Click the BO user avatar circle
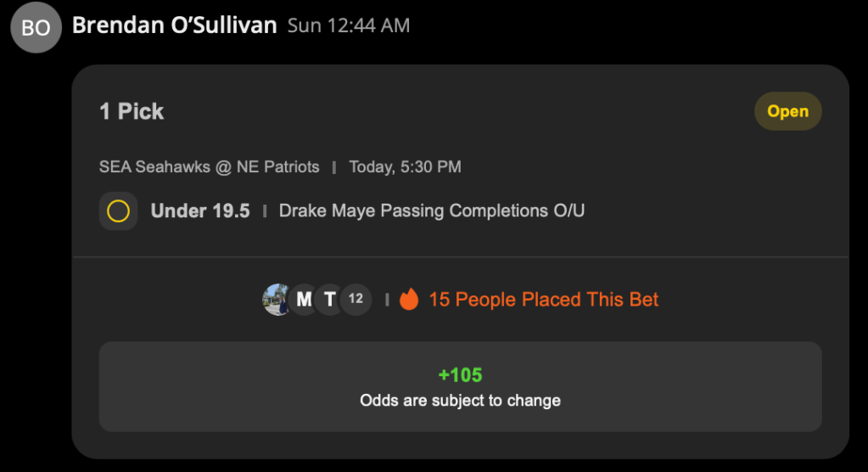The width and height of the screenshot is (868, 472). (x=36, y=27)
